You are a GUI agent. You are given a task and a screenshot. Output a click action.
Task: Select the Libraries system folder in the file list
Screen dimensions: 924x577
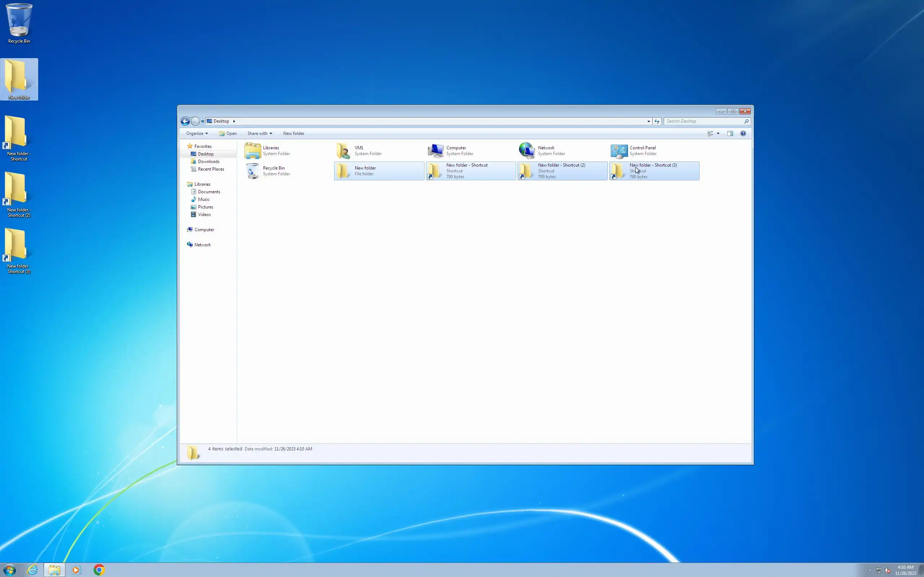click(252, 151)
